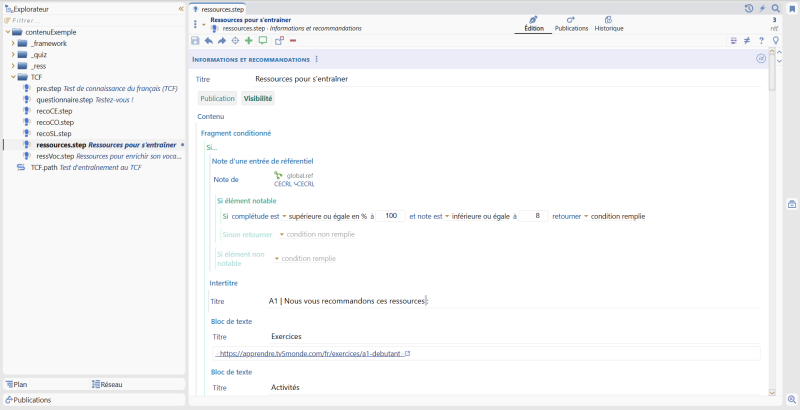
Task: Redo with the forward arrow icon
Action: (x=222, y=41)
